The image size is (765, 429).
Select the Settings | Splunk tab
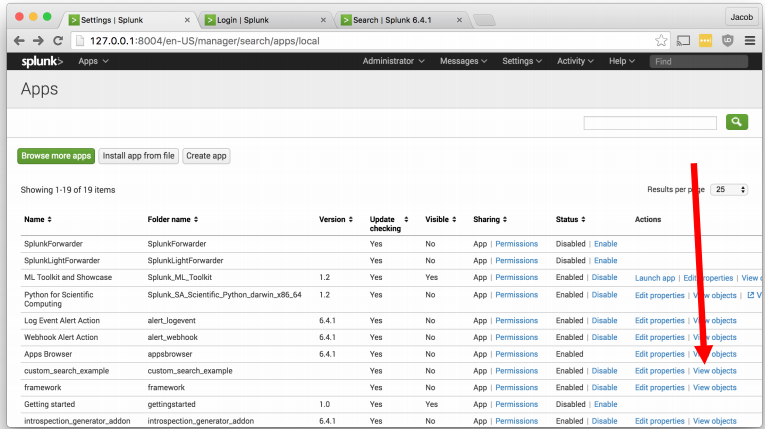point(128,20)
